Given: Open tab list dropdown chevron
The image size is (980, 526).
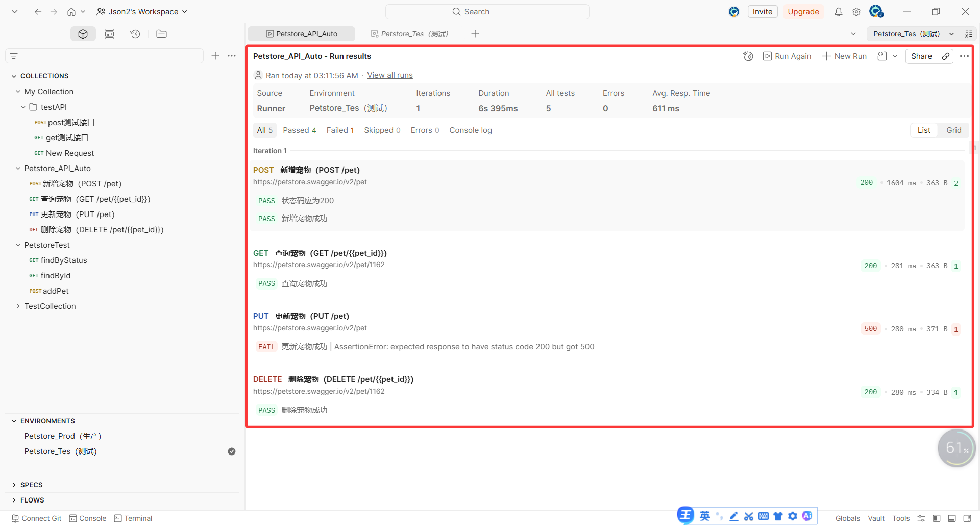Looking at the screenshot, I should click(853, 34).
